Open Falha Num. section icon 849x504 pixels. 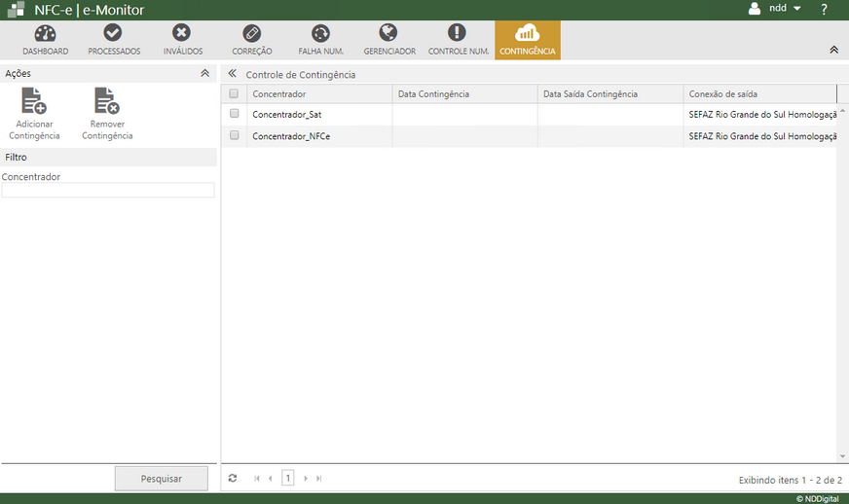click(320, 34)
